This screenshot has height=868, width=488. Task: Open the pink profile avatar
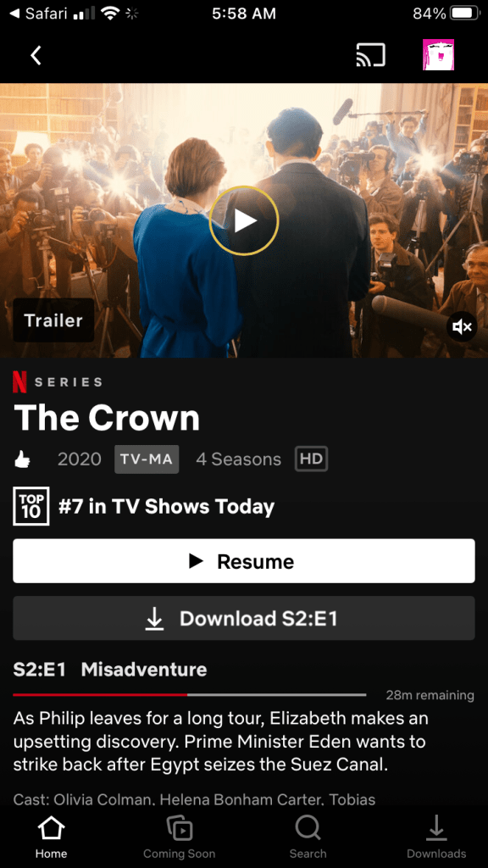coord(438,55)
